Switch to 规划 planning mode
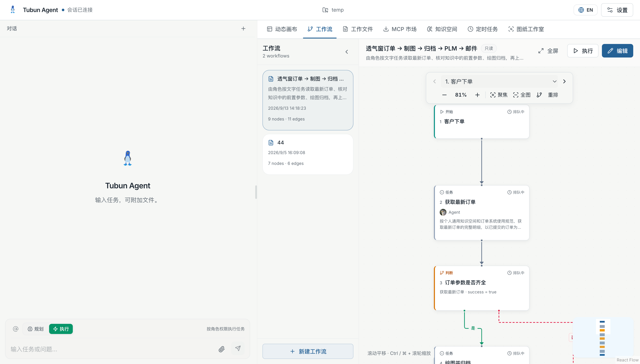 tap(36, 329)
